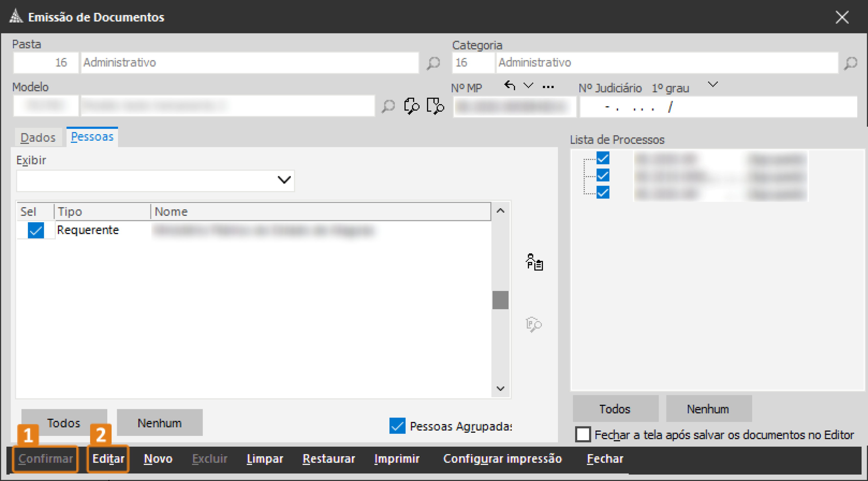Uncheck the Requerente row checkbox
The width and height of the screenshot is (868, 481).
(x=35, y=230)
